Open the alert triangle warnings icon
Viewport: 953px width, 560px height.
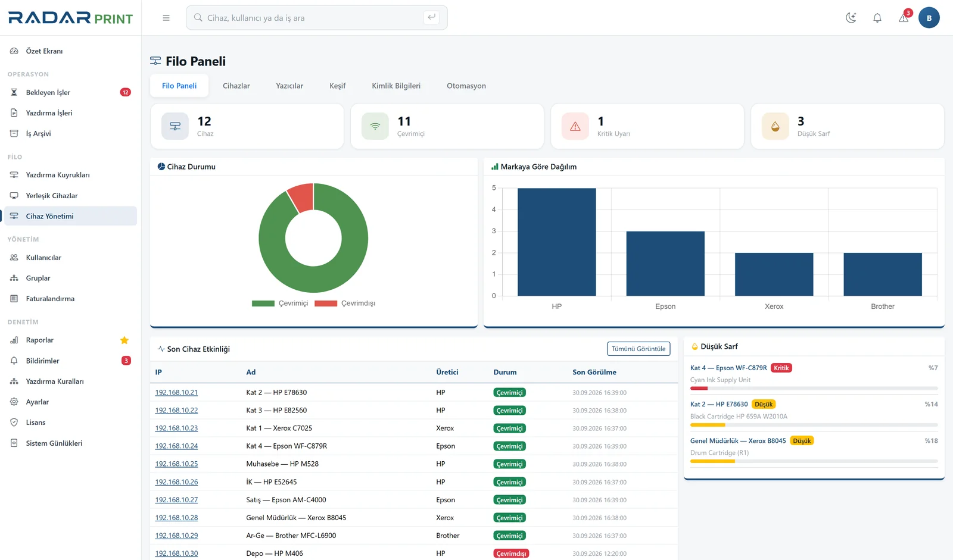point(904,17)
